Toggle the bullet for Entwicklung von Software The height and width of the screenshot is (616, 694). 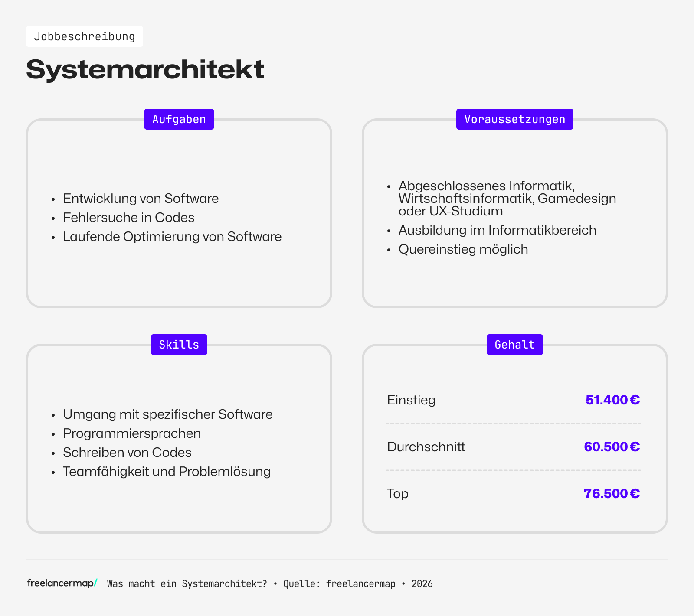53,199
